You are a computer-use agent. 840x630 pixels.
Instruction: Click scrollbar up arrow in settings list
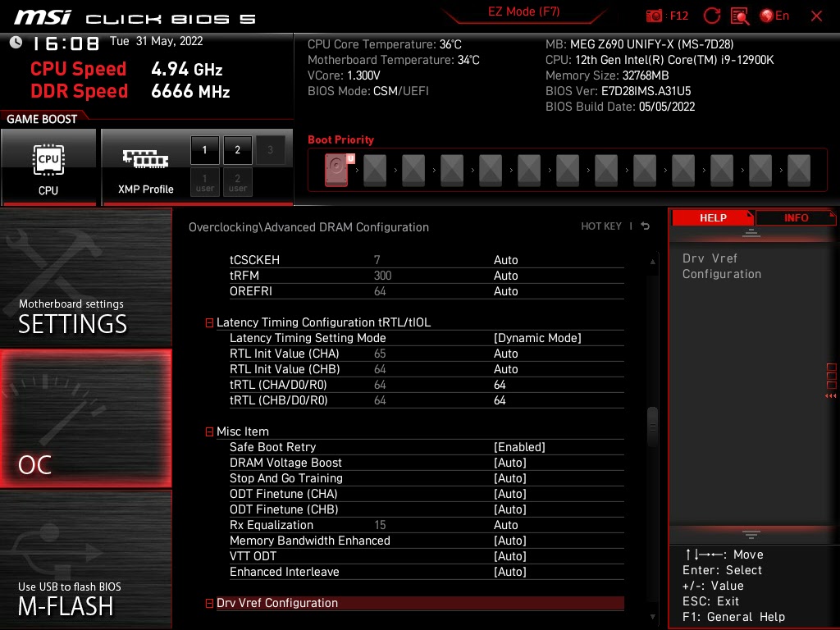(652, 262)
